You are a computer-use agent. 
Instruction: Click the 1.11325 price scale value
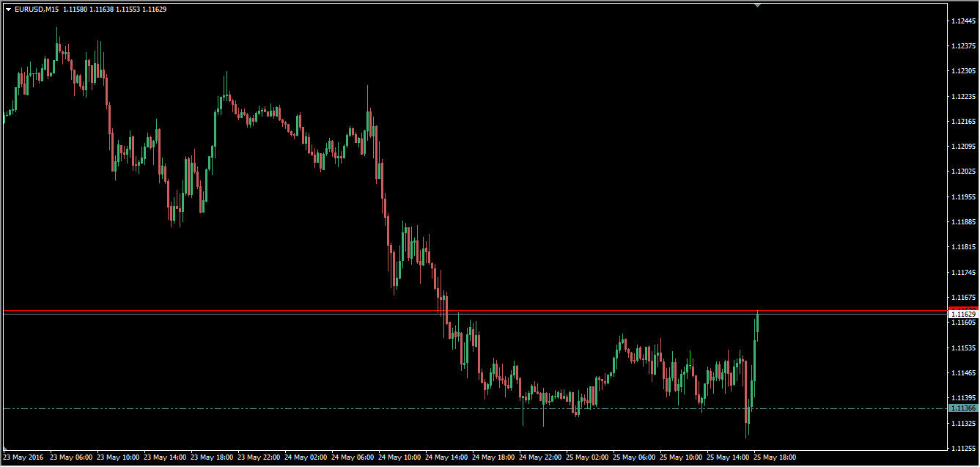(x=962, y=424)
